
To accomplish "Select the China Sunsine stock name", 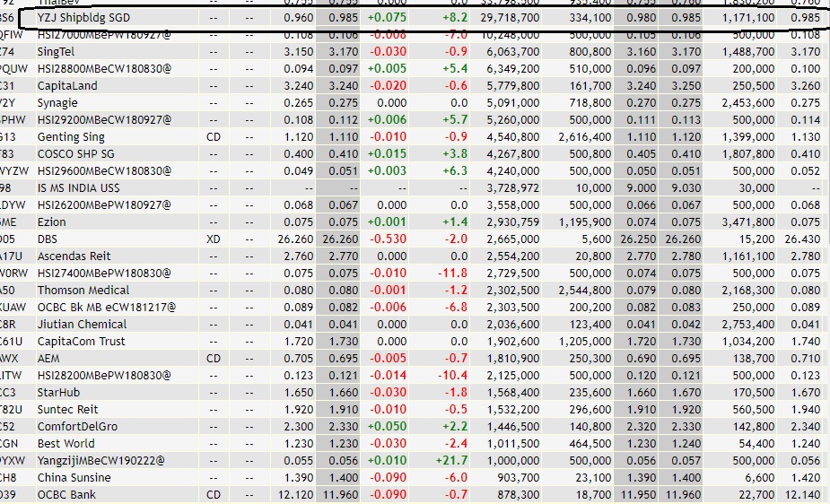I will (74, 478).
